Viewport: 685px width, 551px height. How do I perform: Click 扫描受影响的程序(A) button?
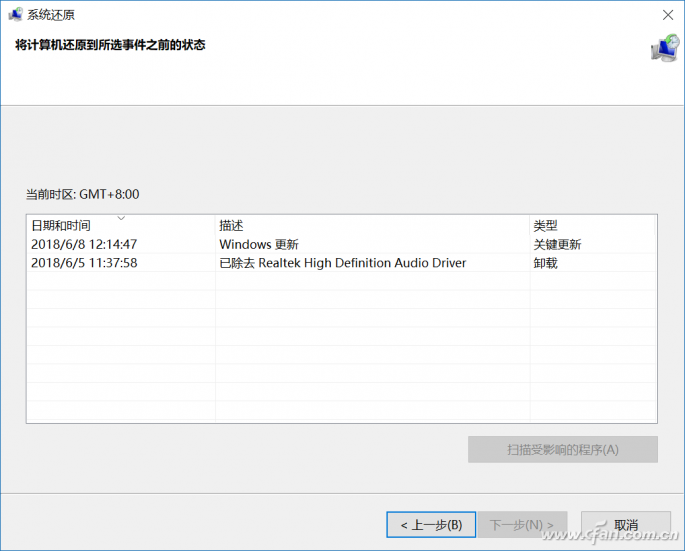(x=563, y=449)
